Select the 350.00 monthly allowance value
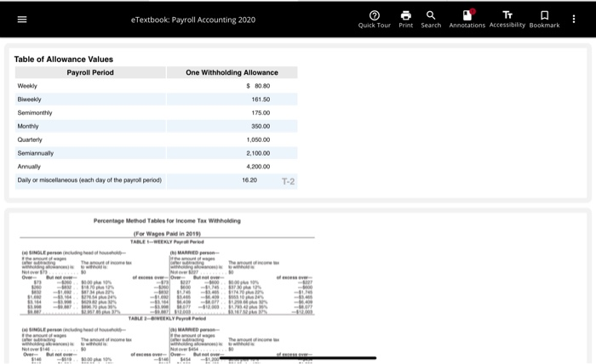The height and width of the screenshot is (364, 596). coord(261,127)
